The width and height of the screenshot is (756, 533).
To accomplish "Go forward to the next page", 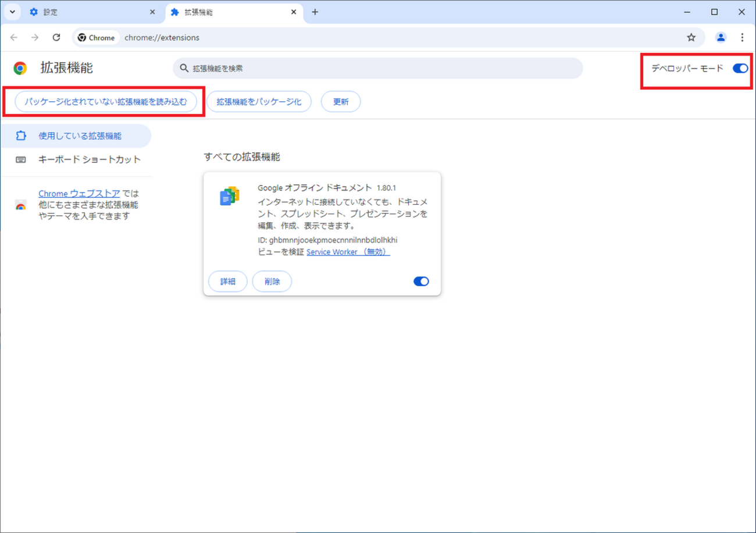I will [x=35, y=37].
